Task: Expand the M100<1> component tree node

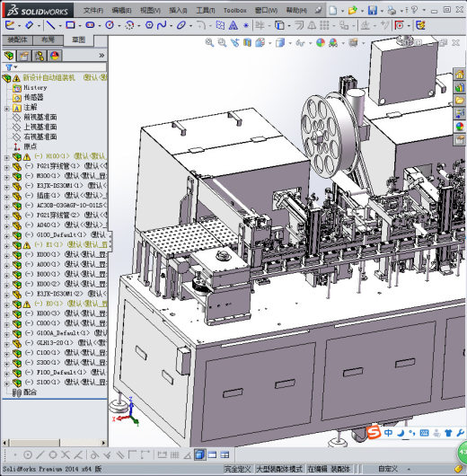Action: click(6, 157)
